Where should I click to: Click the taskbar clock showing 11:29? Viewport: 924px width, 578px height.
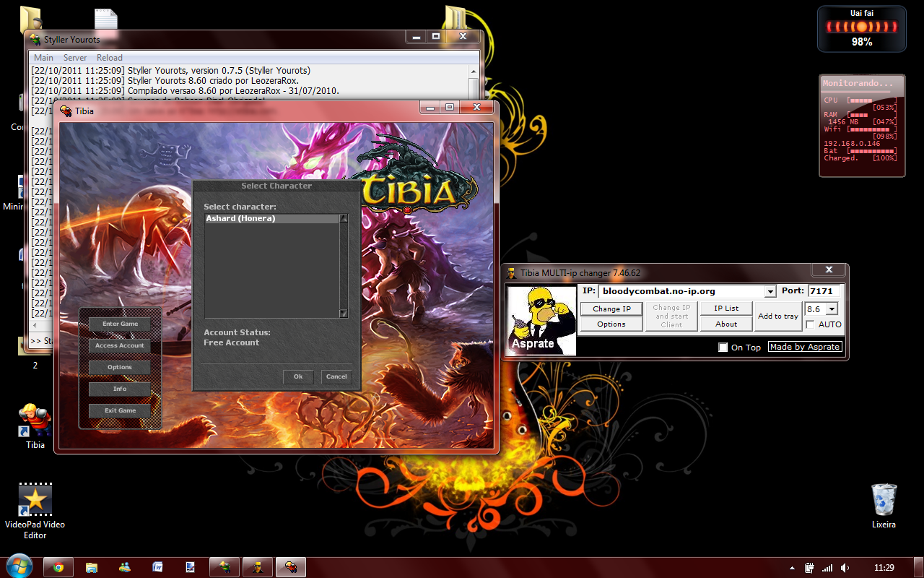coord(884,568)
